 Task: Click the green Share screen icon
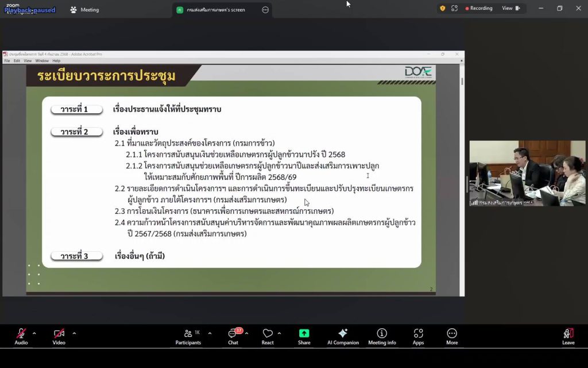[304, 333]
